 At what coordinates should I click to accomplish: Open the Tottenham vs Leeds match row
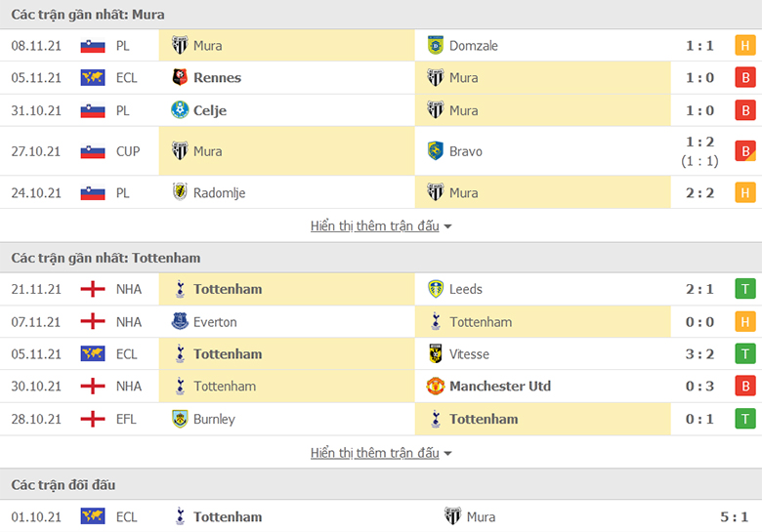click(x=381, y=289)
